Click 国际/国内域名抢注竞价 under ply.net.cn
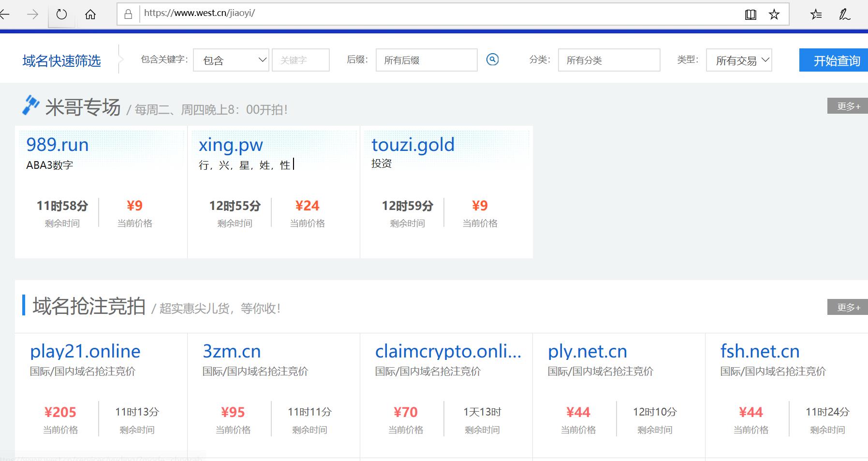The image size is (868, 461). click(x=601, y=372)
